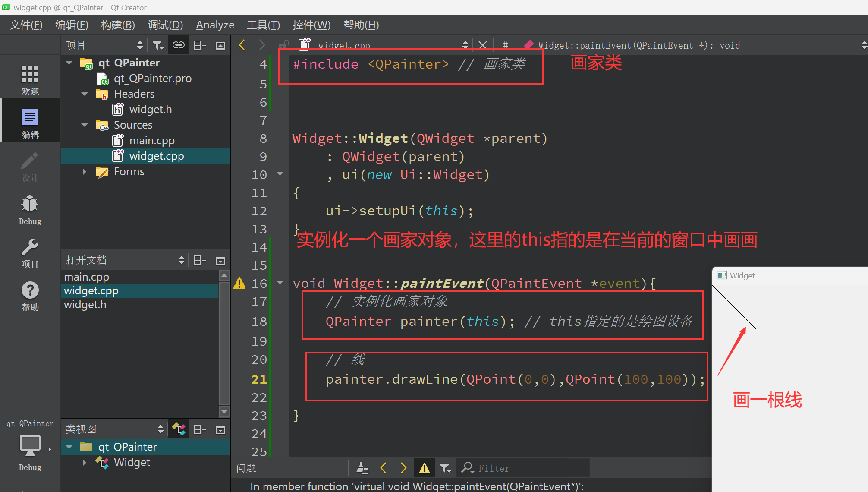Image resolution: width=868 pixels, height=492 pixels.
Task: Open the 帮助(H) menu
Action: coord(361,25)
